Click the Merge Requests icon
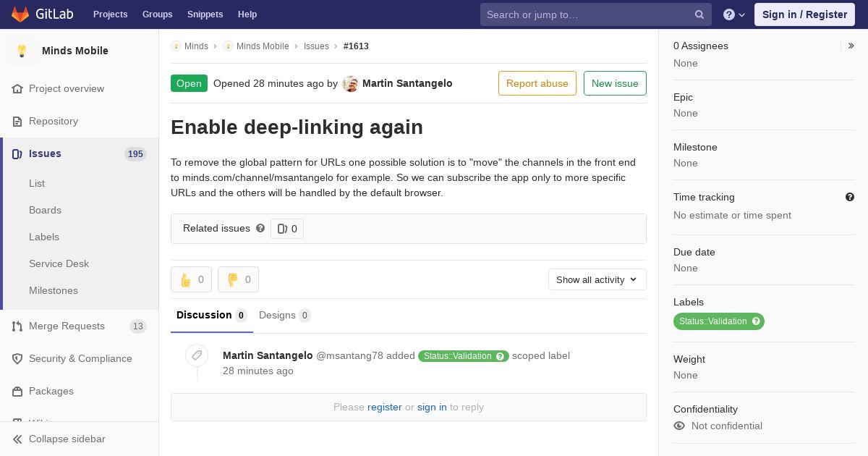This screenshot has height=456, width=868. tap(17, 326)
